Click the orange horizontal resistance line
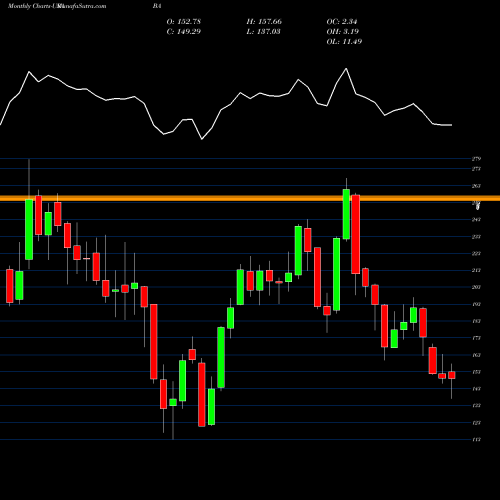The height and width of the screenshot is (500, 500). click(x=250, y=198)
